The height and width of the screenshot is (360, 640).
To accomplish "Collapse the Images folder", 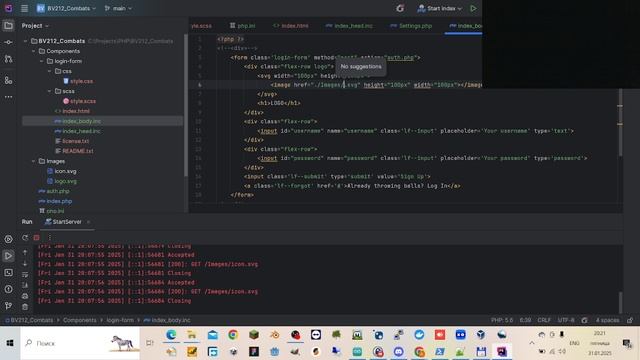I will (34, 162).
